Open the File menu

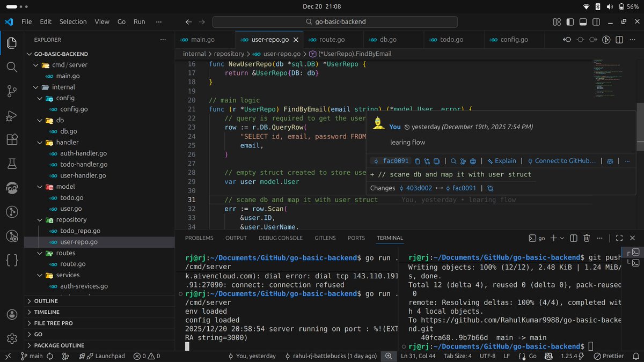27,22
